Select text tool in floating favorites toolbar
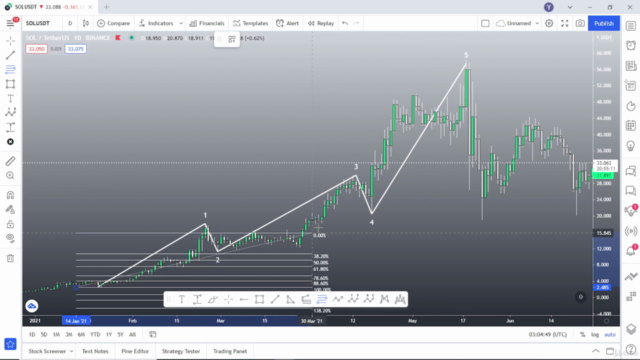The height and width of the screenshot is (360, 640). pos(182,299)
